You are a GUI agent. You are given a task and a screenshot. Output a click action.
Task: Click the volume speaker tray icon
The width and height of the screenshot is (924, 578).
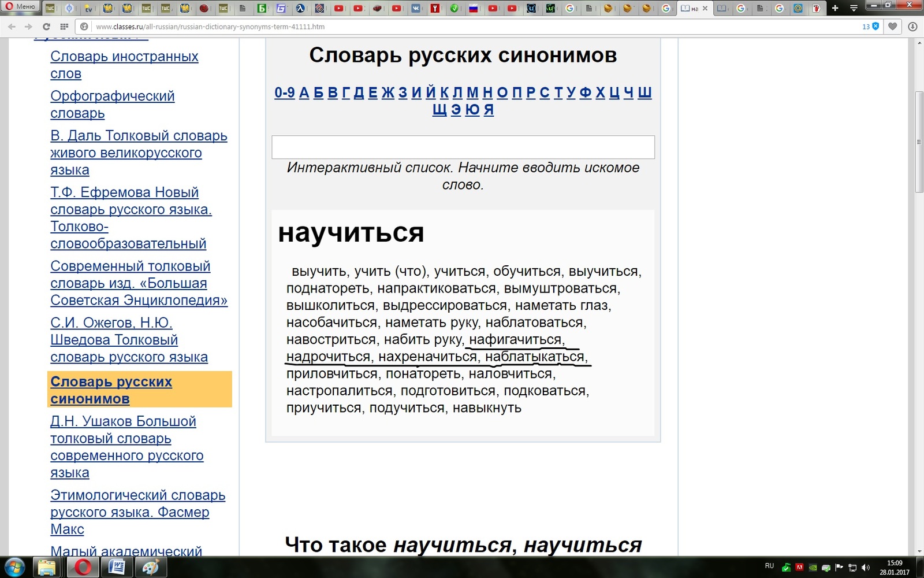[865, 568]
